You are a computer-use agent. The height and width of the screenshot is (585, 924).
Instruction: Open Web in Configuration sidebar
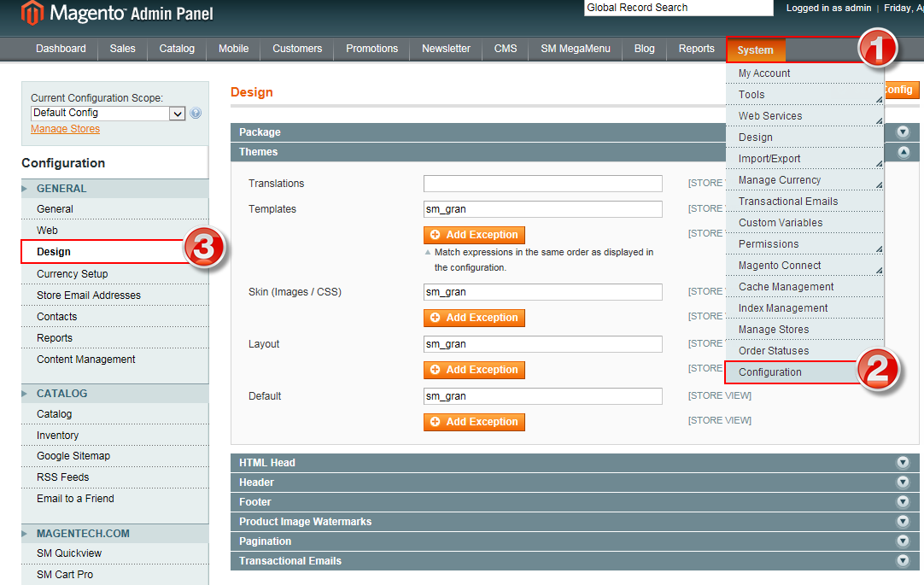pos(115,231)
